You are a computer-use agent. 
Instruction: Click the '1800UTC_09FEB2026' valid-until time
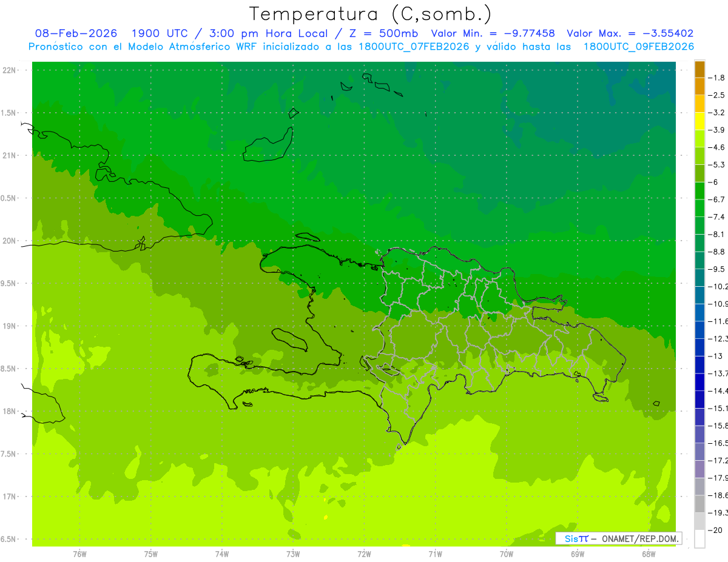[x=638, y=47]
